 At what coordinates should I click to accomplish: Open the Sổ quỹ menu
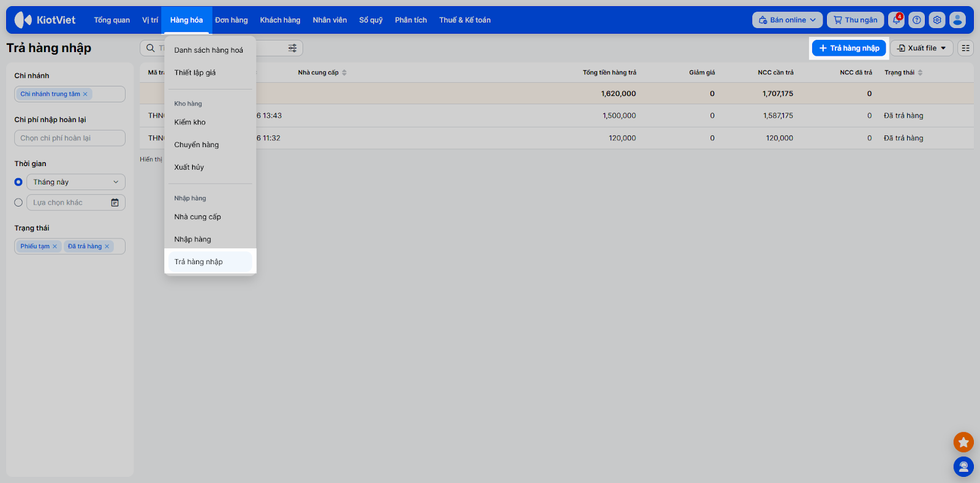[x=371, y=20]
